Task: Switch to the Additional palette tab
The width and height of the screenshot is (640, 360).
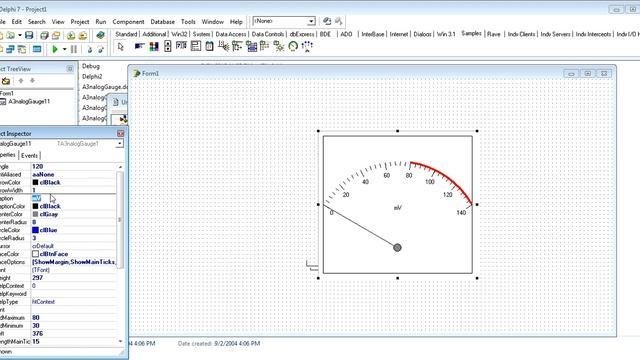Action: tap(154, 34)
